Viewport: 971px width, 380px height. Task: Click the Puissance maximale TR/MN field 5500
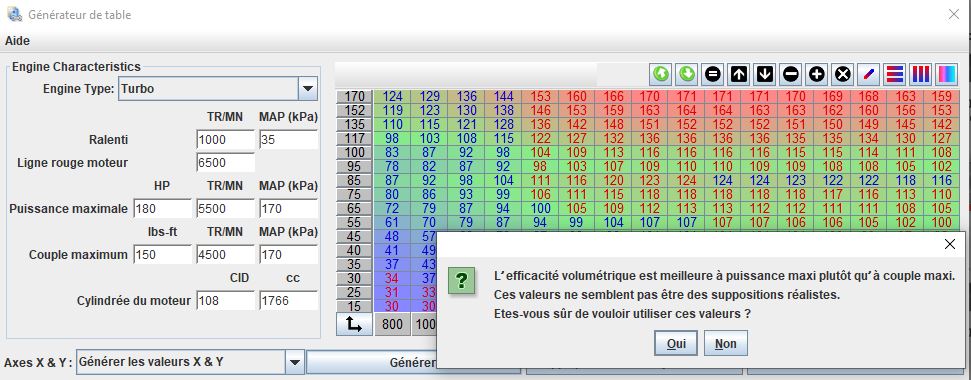pos(225,209)
